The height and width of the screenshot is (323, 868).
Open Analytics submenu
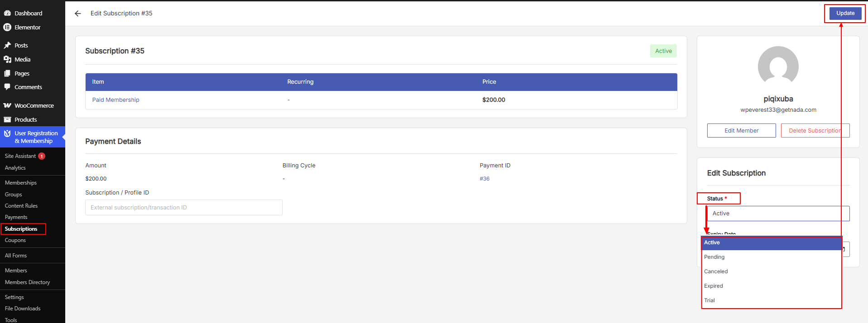[x=15, y=168]
